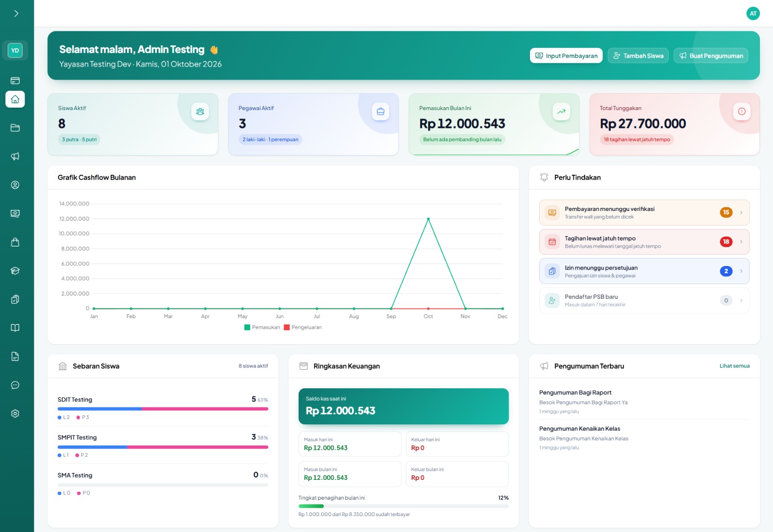Image resolution: width=773 pixels, height=532 pixels.
Task: Open the shopping bag sidebar icon
Action: 15,242
